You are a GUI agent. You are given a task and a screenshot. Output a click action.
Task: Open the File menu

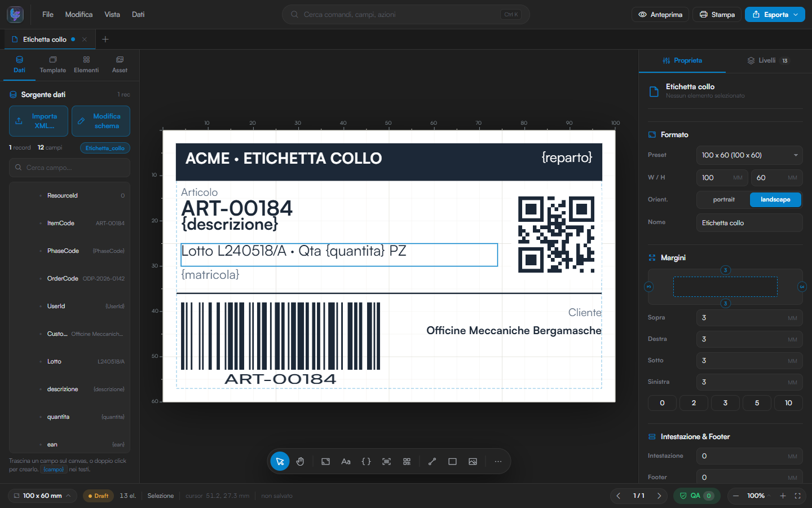48,15
